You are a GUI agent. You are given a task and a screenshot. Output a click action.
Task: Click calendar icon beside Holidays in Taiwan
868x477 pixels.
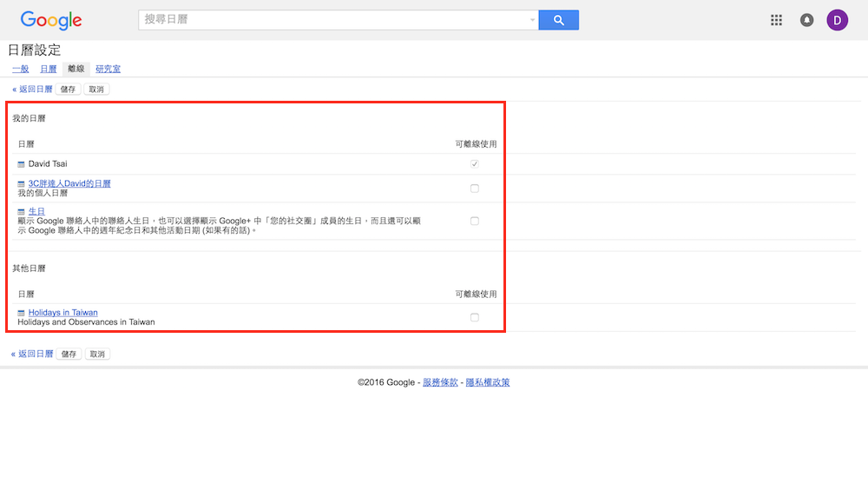coord(21,313)
